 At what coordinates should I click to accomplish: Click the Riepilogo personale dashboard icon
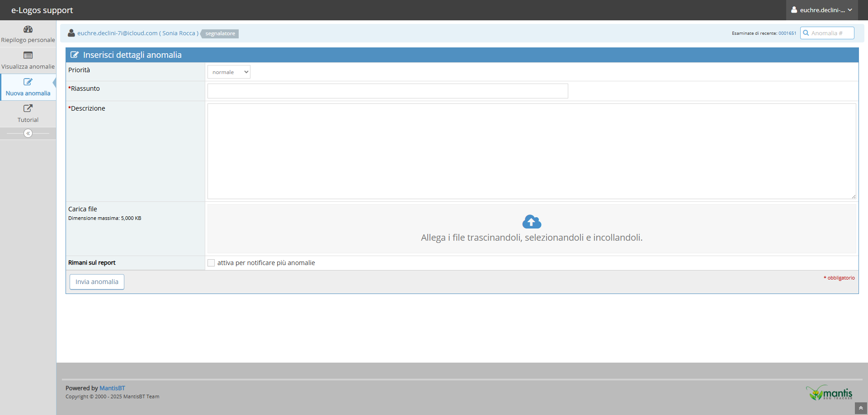(28, 29)
